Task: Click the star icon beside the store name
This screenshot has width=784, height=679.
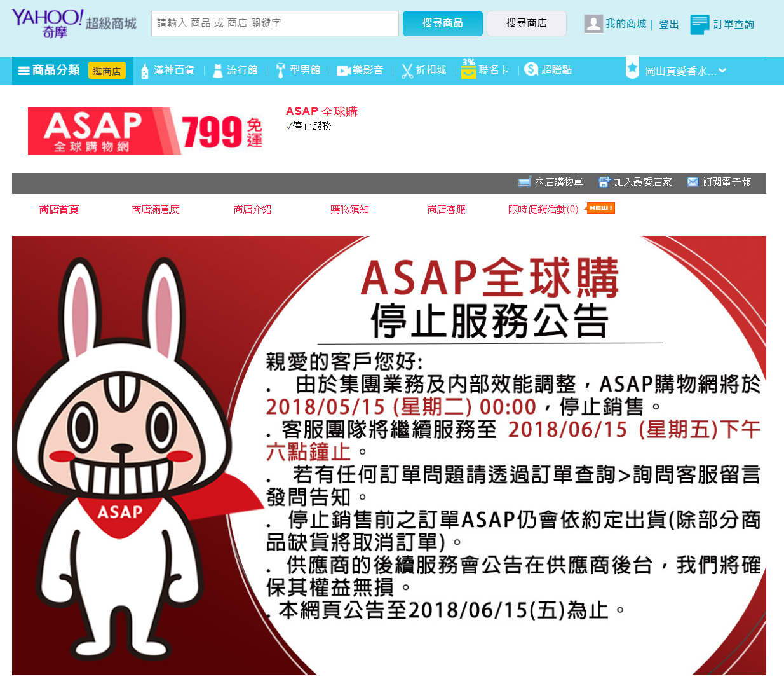Action: (632, 69)
